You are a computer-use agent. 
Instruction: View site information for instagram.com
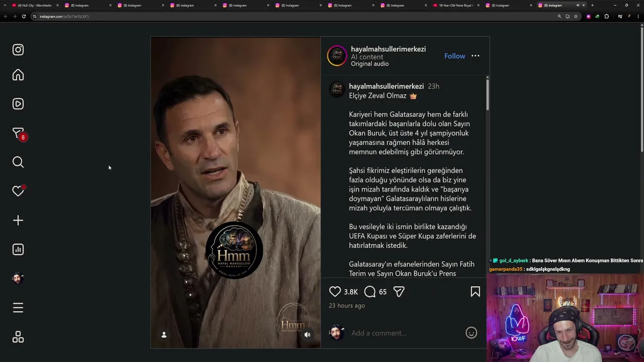tap(35, 16)
